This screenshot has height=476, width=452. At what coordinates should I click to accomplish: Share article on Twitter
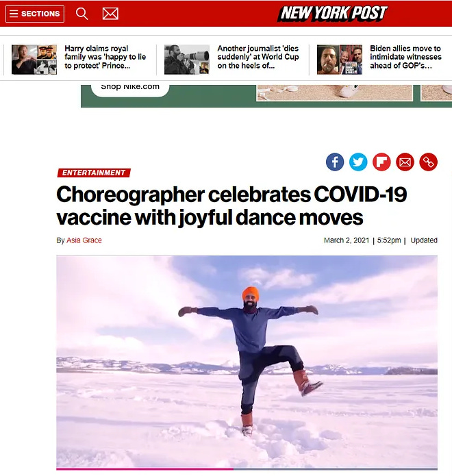click(358, 162)
